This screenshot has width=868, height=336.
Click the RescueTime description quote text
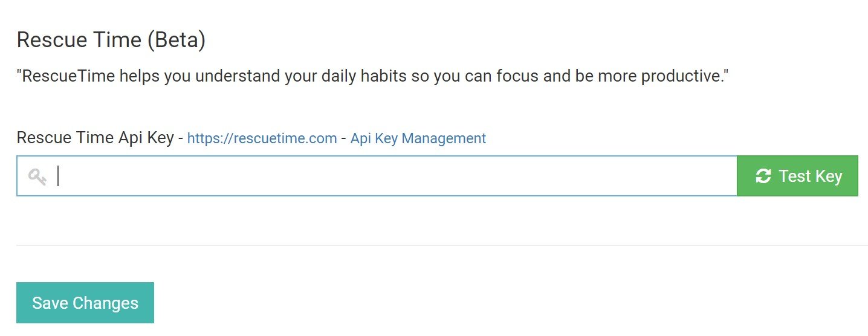pos(372,77)
